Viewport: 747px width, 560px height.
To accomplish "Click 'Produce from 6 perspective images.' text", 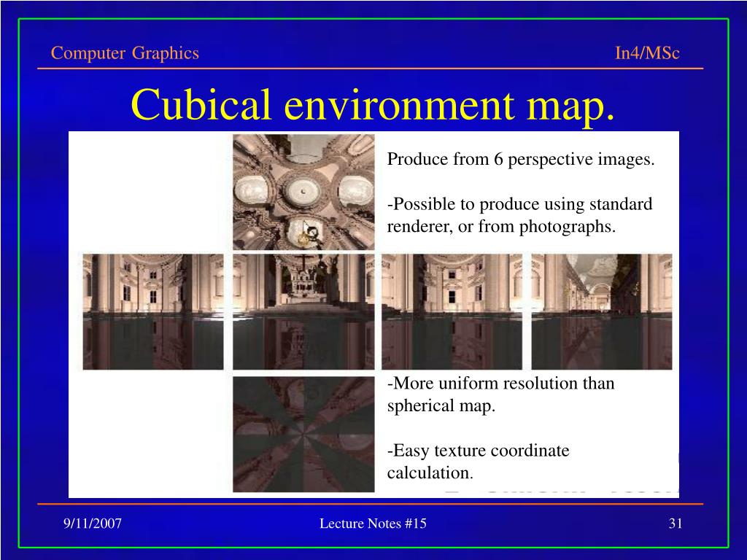I will coord(521,159).
